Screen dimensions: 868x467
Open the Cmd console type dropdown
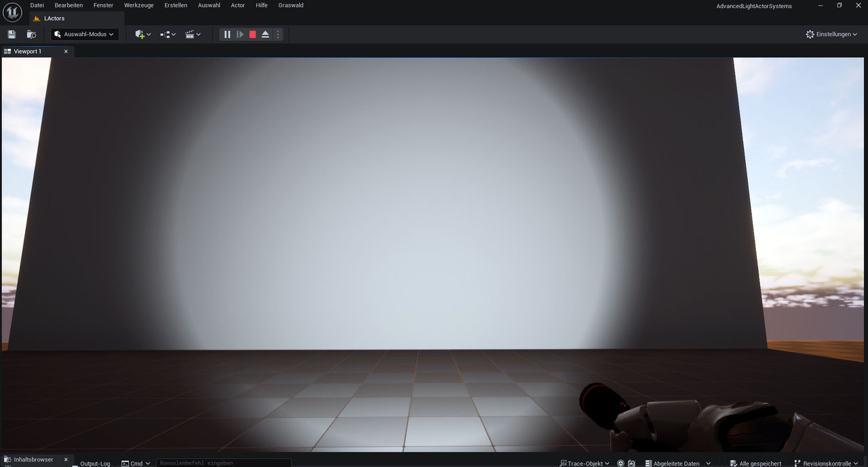coord(136,464)
